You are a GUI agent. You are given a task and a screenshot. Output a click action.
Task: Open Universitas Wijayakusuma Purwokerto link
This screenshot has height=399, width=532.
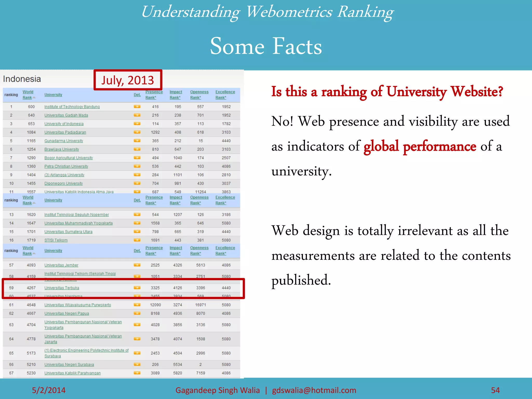(78, 305)
